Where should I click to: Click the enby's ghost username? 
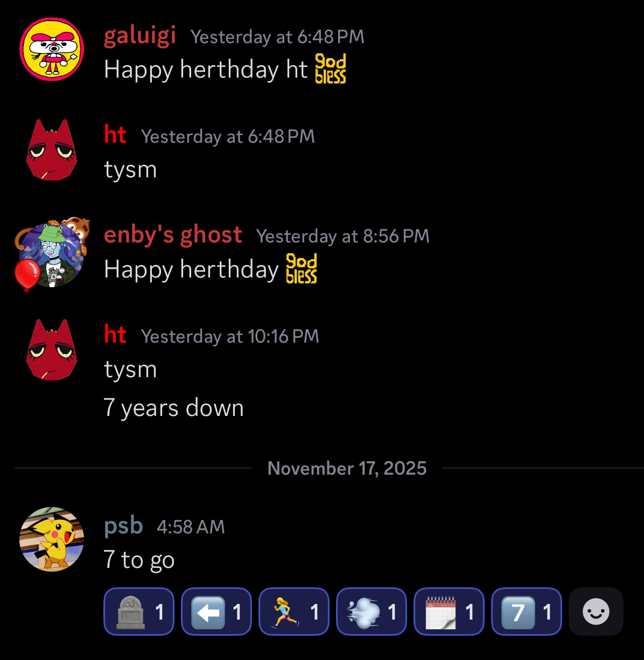point(173,235)
